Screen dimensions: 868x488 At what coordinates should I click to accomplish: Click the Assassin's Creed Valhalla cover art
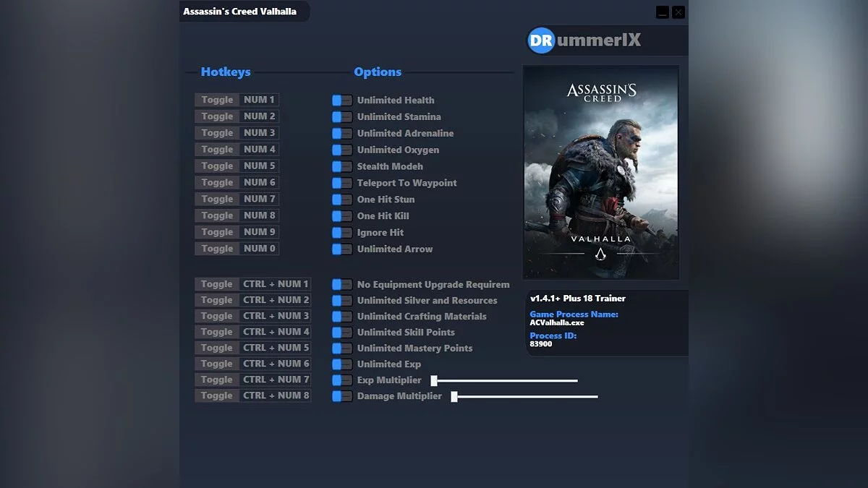click(600, 171)
